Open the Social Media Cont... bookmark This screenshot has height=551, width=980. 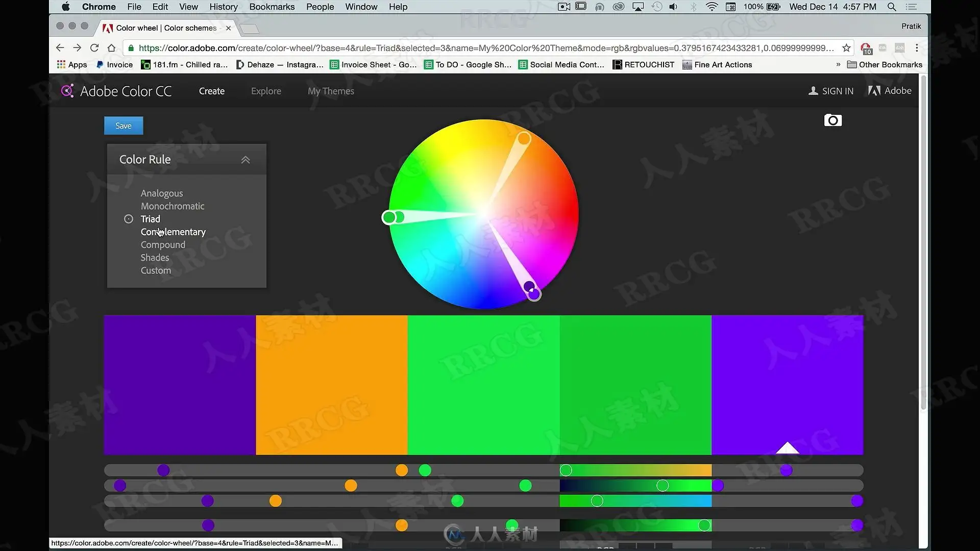[561, 65]
